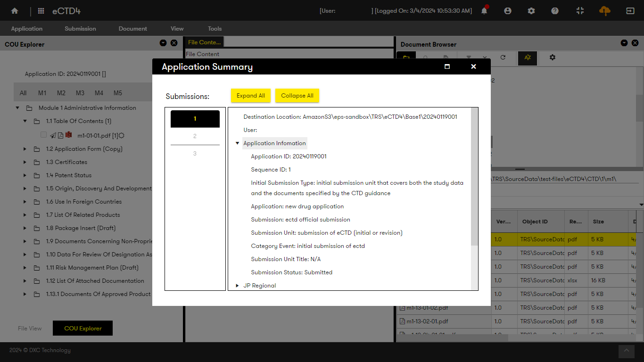Click the status ring icon after m1-01-01.pdf [1]
Image resolution: width=644 pixels, height=362 pixels.
122,136
